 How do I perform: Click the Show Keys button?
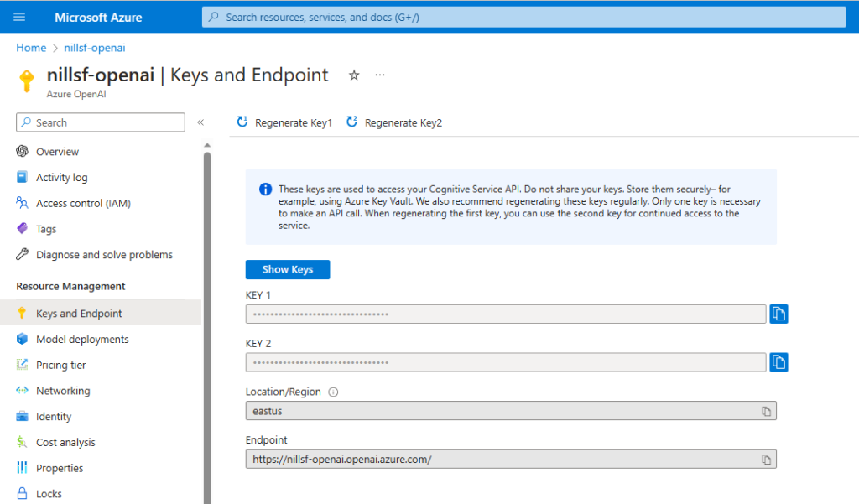(288, 269)
